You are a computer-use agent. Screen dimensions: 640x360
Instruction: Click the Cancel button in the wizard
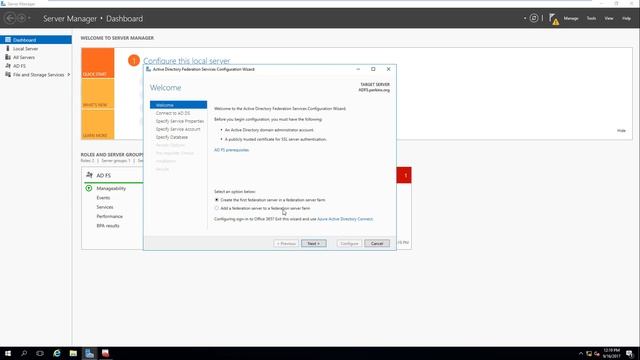point(377,243)
